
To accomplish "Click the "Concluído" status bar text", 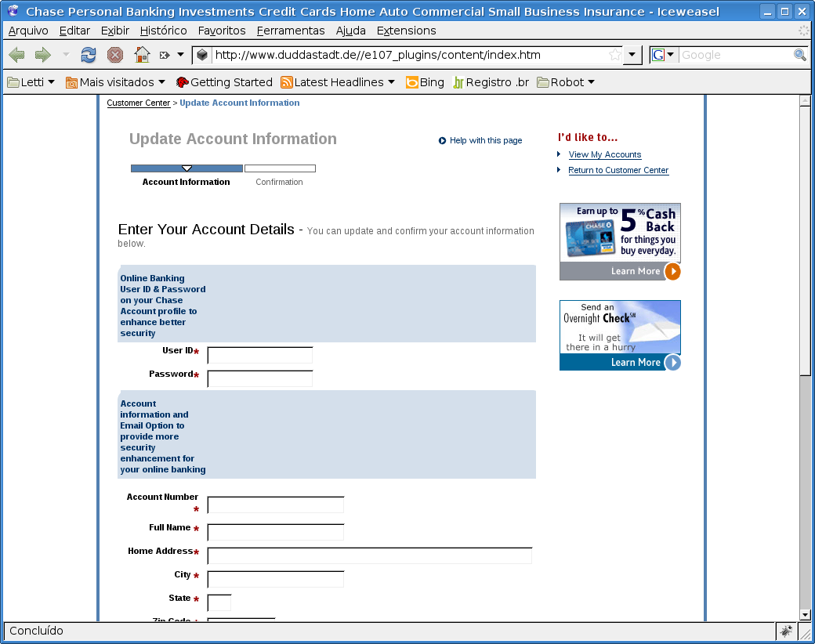I will 36,631.
